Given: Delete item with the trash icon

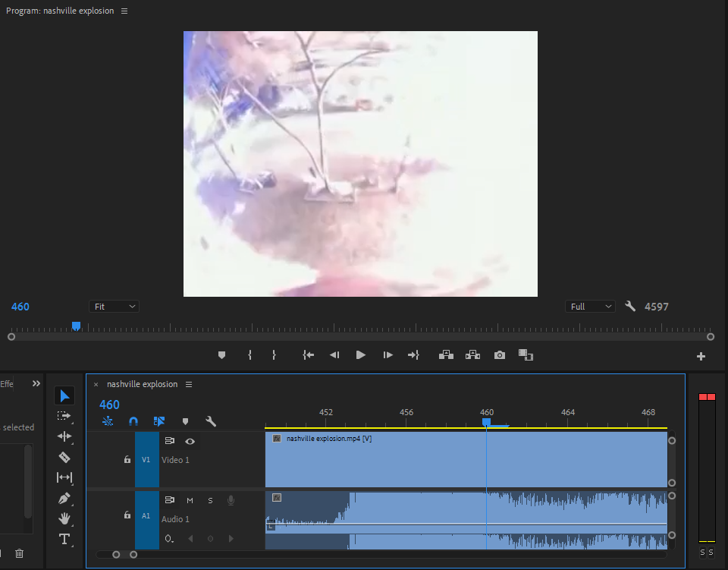Looking at the screenshot, I should pyautogui.click(x=19, y=553).
